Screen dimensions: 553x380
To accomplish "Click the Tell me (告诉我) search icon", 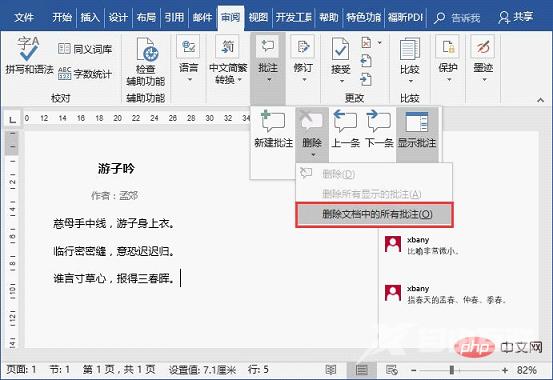I will click(x=439, y=17).
